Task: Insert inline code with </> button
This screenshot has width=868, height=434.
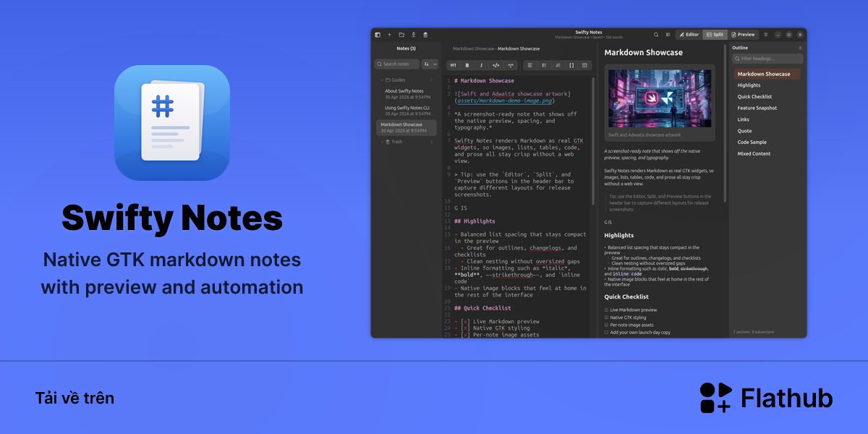Action: 496,65
